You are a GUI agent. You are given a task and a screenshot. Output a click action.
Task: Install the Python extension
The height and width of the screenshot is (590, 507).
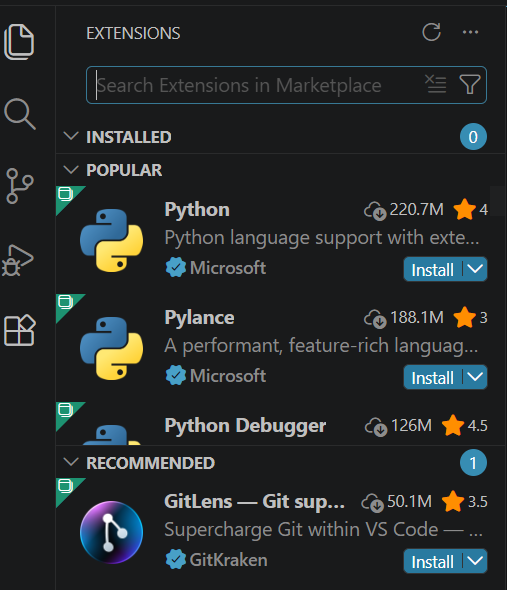click(x=433, y=269)
